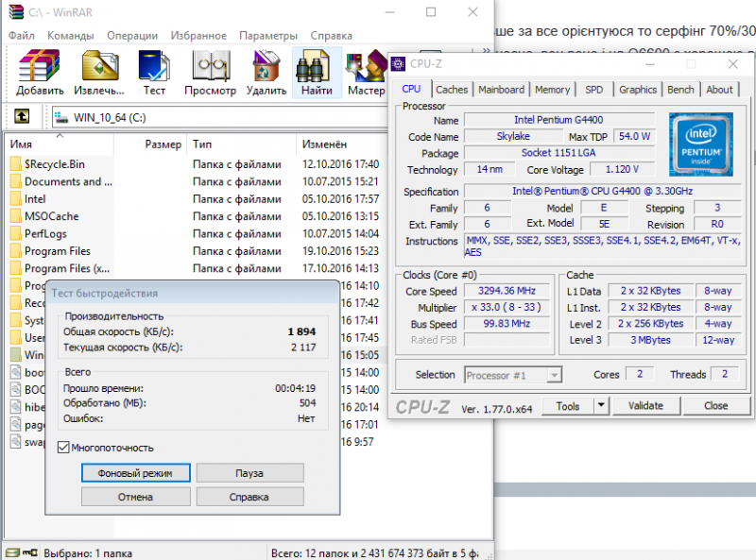Select the Program Files folder

coord(58,251)
